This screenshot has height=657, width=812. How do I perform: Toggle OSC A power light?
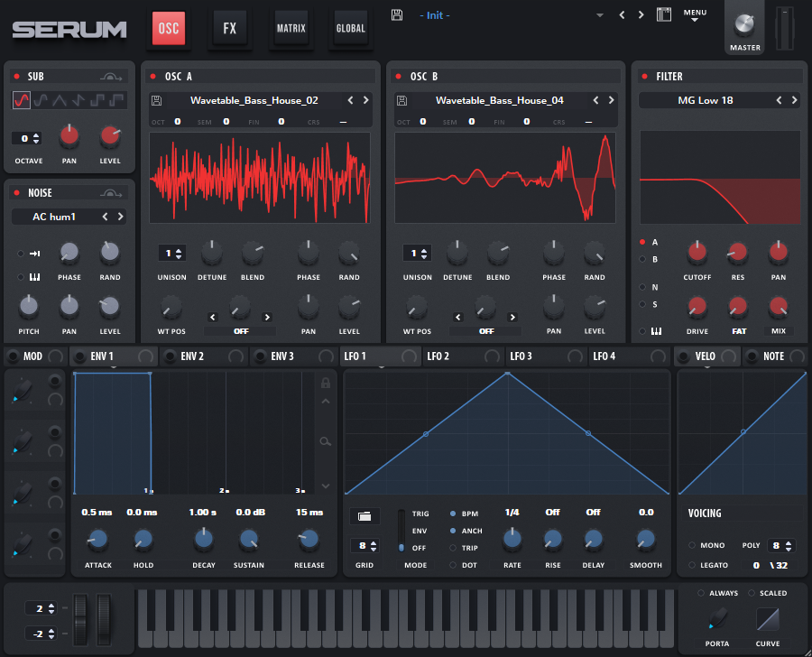(153, 77)
